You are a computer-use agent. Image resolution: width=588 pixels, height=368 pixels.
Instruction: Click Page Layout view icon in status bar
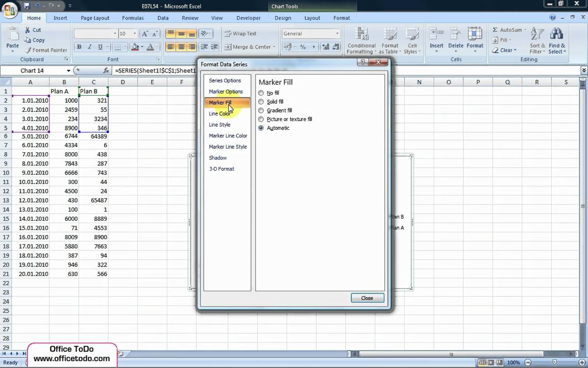(491, 362)
